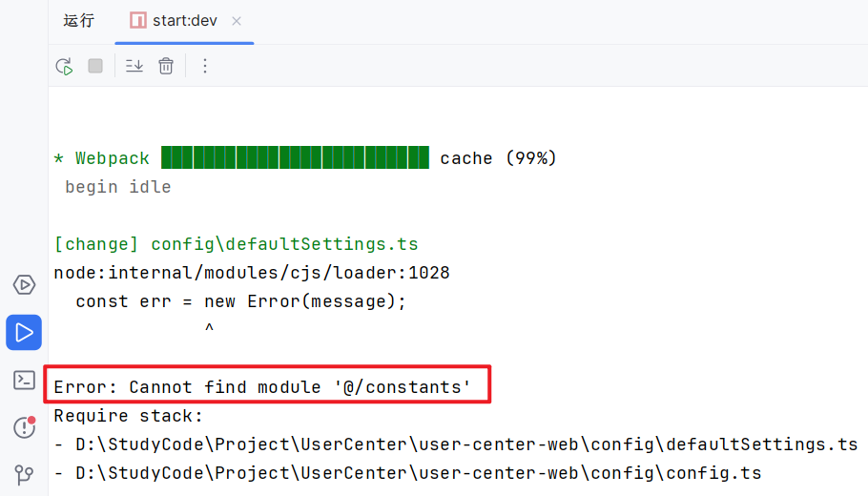868x496 pixels.
Task: Open the Problems tool window icon
Action: (24, 427)
